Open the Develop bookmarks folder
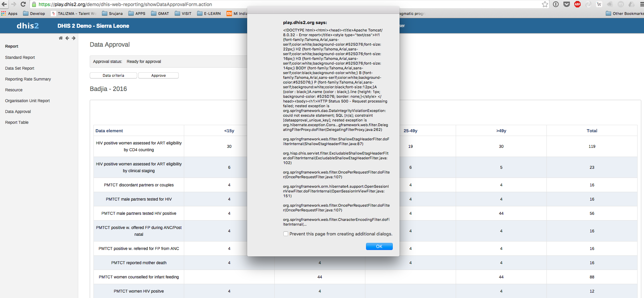644x298 pixels. [x=34, y=14]
